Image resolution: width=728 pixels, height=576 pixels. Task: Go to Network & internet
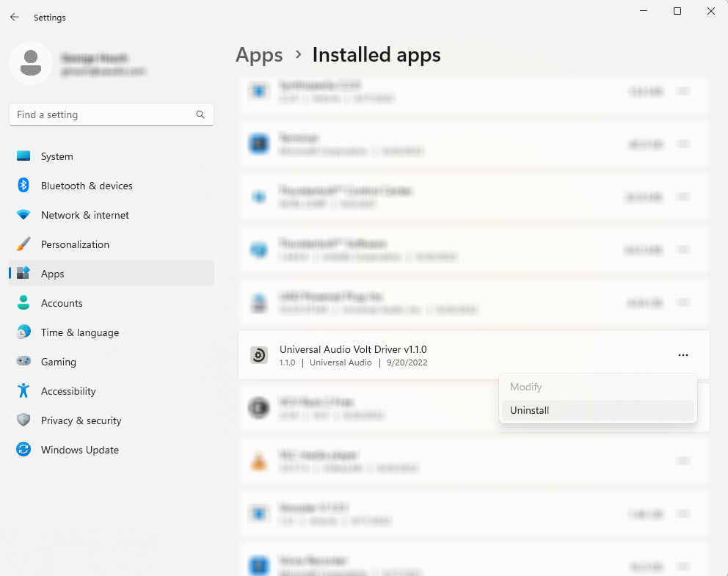(x=112, y=215)
